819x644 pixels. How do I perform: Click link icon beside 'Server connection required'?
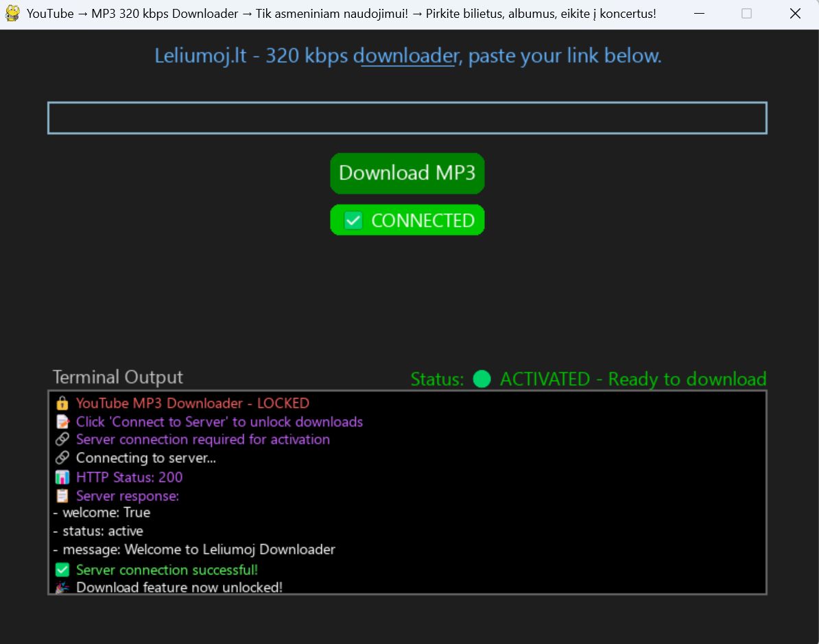point(62,439)
